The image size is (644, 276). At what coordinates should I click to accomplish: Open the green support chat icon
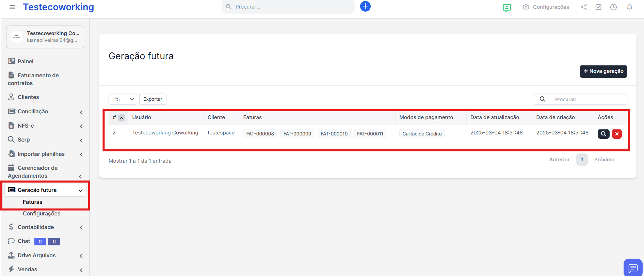tap(506, 7)
